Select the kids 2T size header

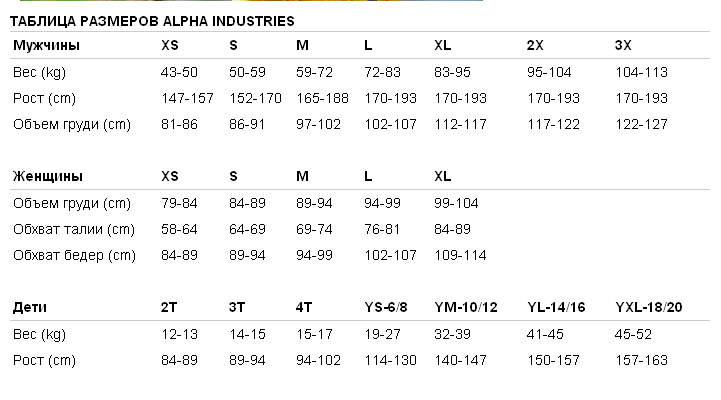coord(169,307)
